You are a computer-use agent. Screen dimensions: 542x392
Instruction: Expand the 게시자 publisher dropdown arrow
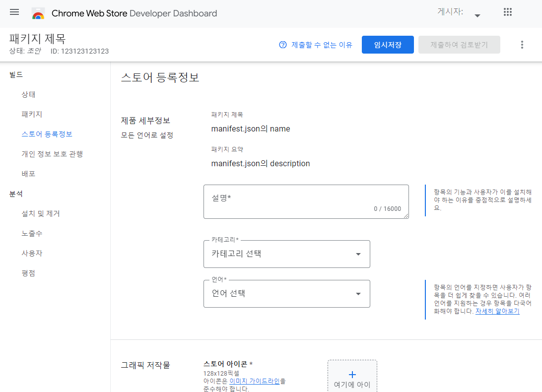[477, 15]
